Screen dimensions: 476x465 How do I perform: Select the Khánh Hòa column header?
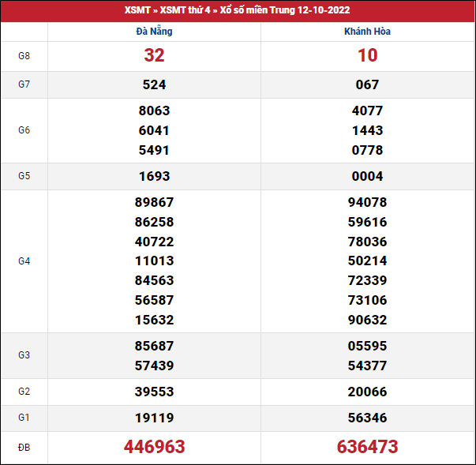click(x=367, y=32)
